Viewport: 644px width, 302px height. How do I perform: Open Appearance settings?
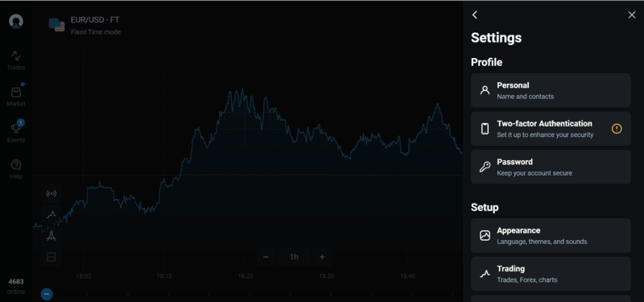[551, 235]
